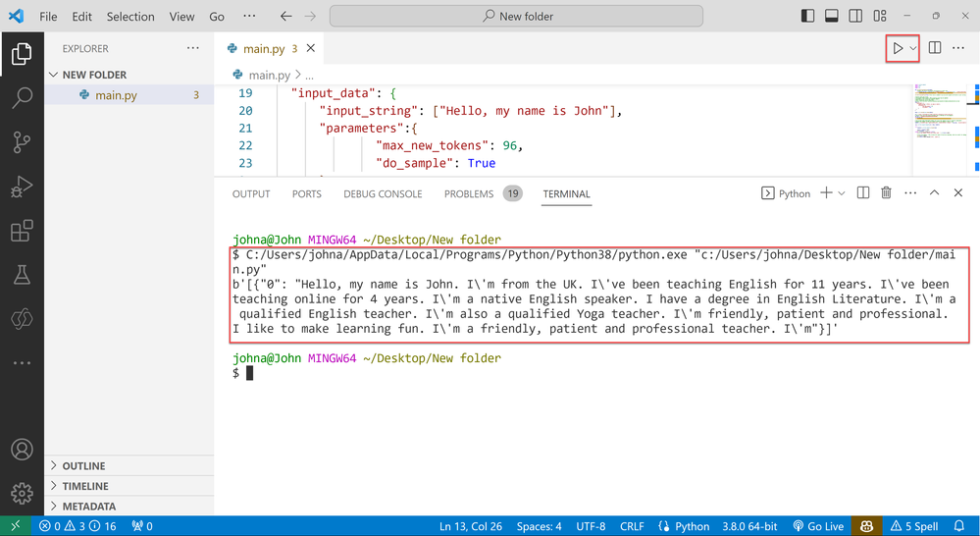The height and width of the screenshot is (536, 980).
Task: Open run options dropdown next to play
Action: 913,48
